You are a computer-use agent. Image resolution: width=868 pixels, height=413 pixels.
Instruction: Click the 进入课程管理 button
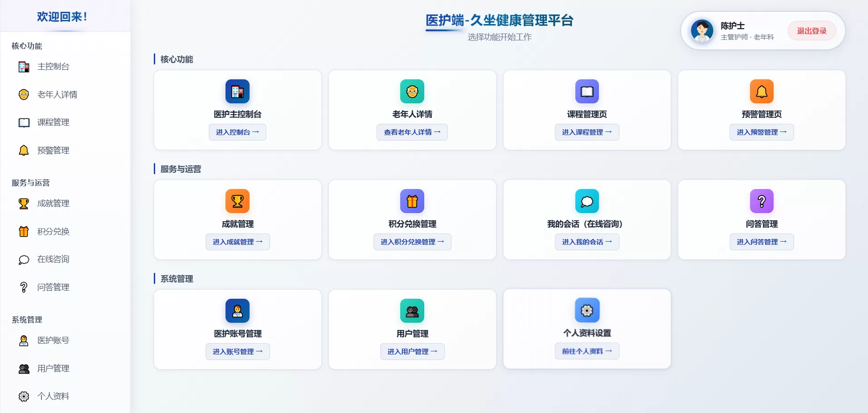587,132
